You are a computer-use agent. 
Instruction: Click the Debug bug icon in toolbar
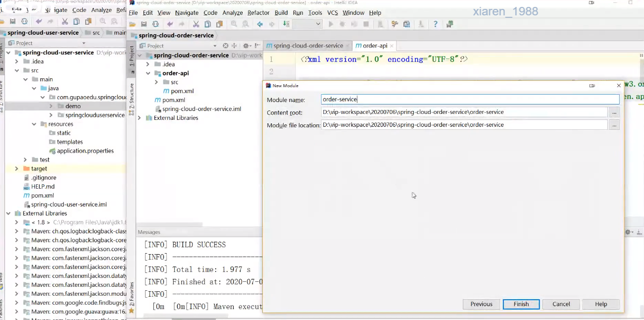tap(343, 24)
